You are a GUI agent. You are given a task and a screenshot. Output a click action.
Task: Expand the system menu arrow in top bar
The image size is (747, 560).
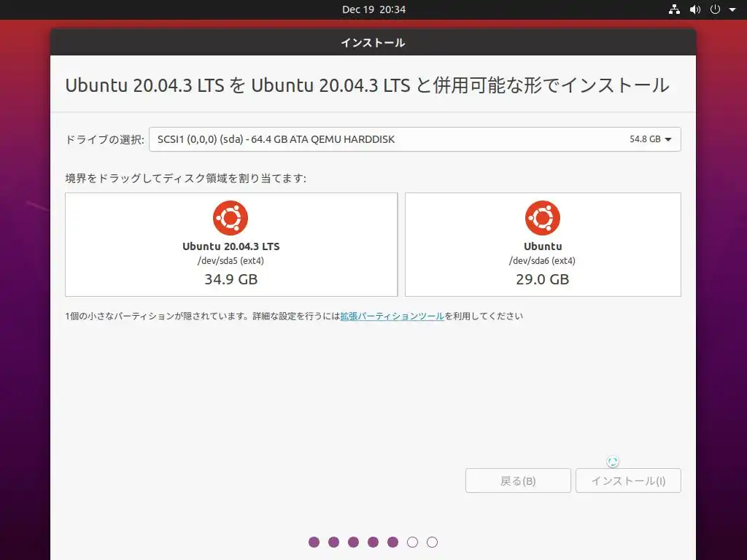tap(732, 9)
